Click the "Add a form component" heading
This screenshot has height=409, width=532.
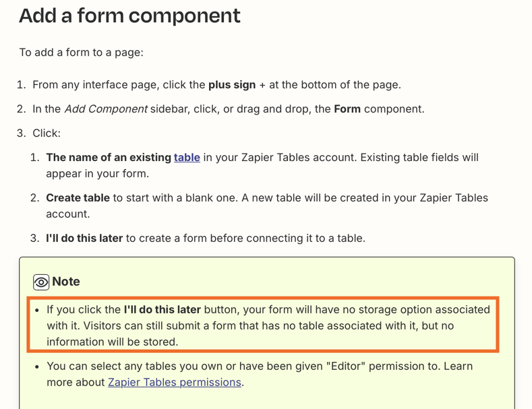129,15
